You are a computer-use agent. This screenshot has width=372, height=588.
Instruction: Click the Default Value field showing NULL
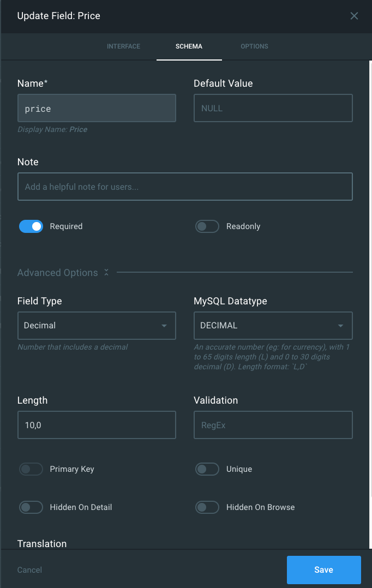(x=273, y=108)
